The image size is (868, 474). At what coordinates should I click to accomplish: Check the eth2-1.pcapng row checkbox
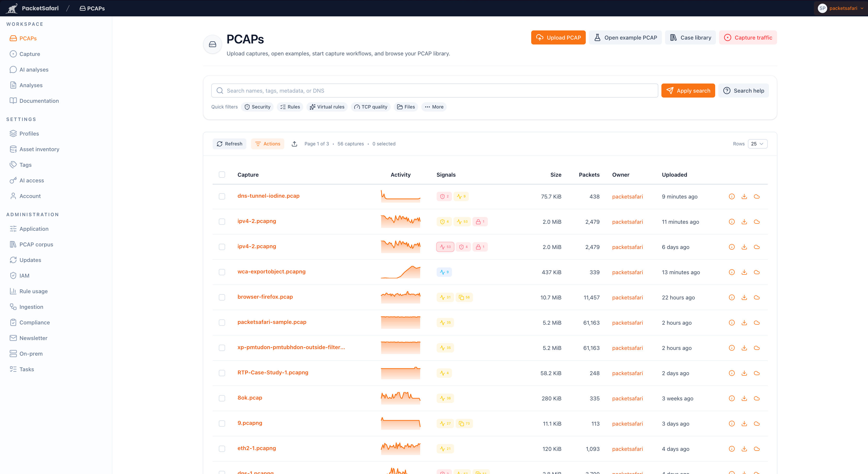222,449
